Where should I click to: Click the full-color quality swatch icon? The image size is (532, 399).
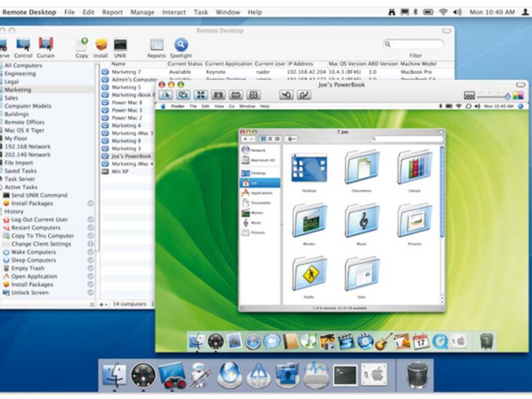coord(517,95)
